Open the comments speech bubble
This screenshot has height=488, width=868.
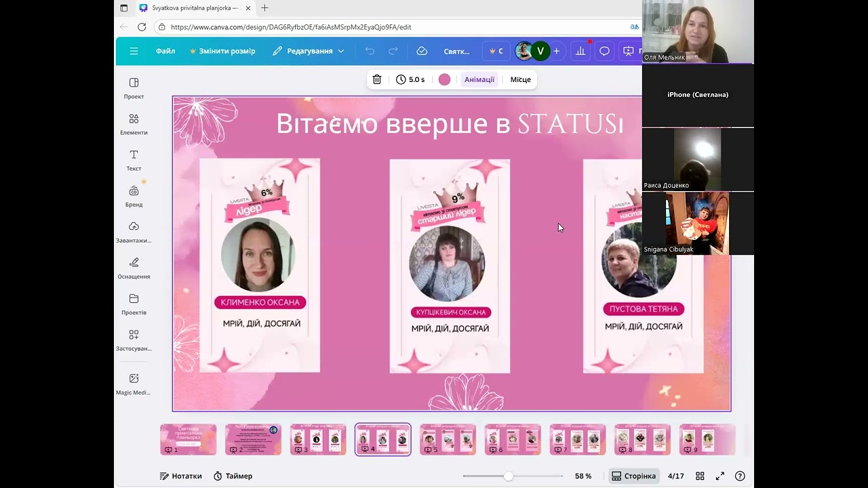point(604,51)
